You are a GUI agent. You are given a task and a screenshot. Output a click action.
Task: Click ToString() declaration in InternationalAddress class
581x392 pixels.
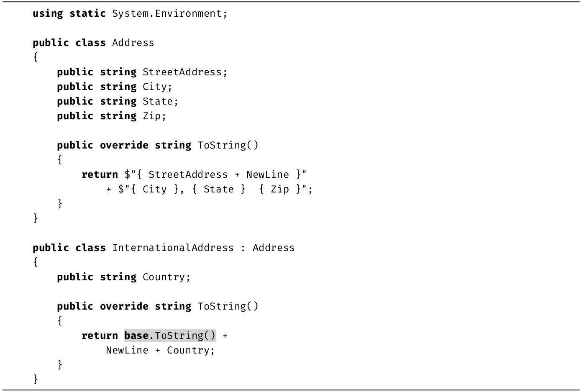pyautogui.click(x=228, y=306)
